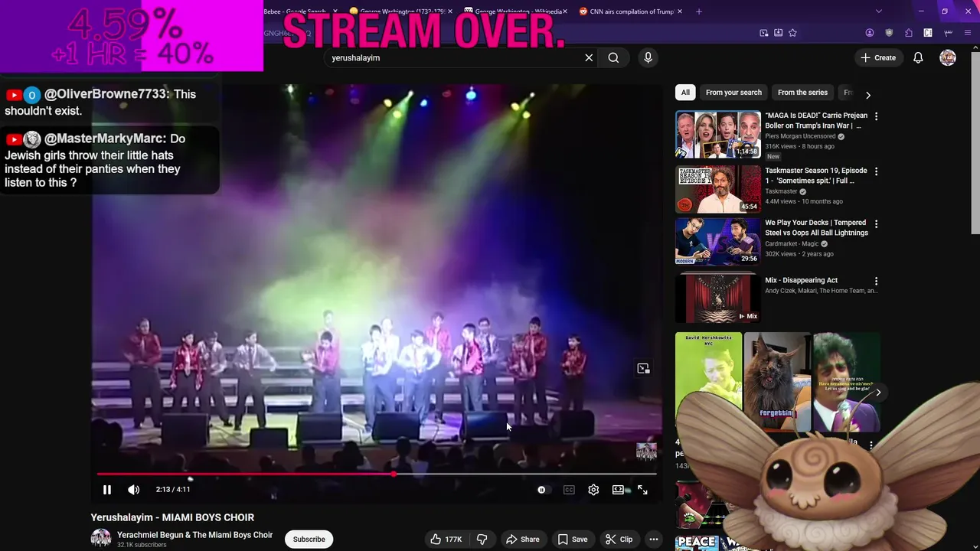The width and height of the screenshot is (980, 551).
Task: Open browser extensions puzzle icon
Action: [909, 33]
